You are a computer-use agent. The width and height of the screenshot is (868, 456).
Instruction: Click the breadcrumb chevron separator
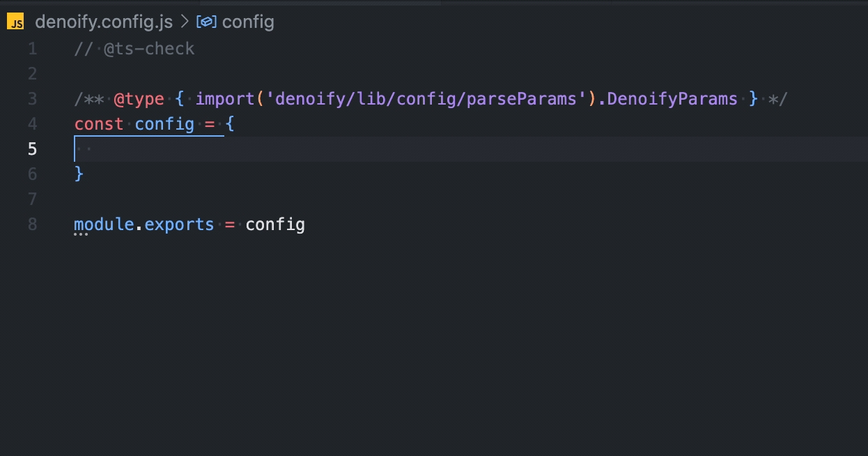coord(185,22)
